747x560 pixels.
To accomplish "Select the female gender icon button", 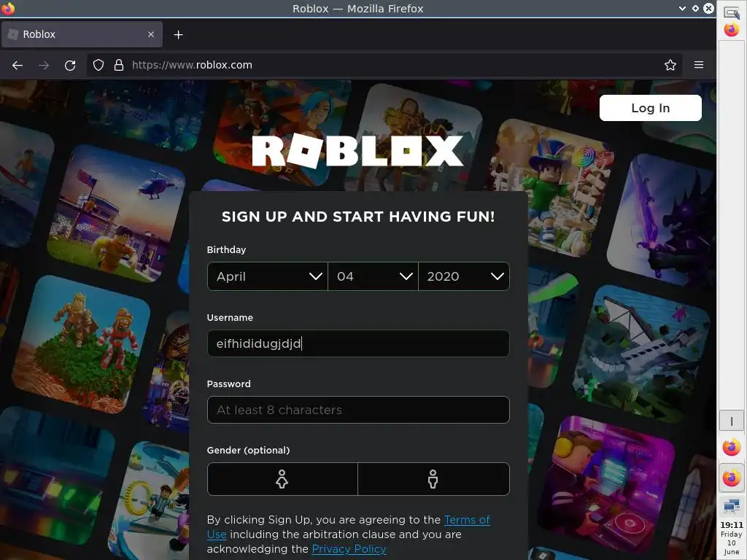I will pyautogui.click(x=282, y=479).
